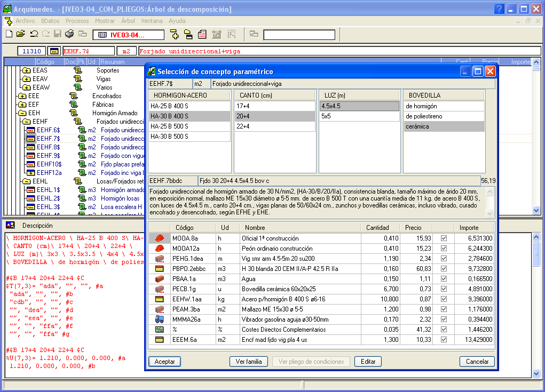Choose HA-25 B 500 S in HORMIGON-ACERO list
The width and height of the screenshot is (545, 392).
pyautogui.click(x=170, y=126)
